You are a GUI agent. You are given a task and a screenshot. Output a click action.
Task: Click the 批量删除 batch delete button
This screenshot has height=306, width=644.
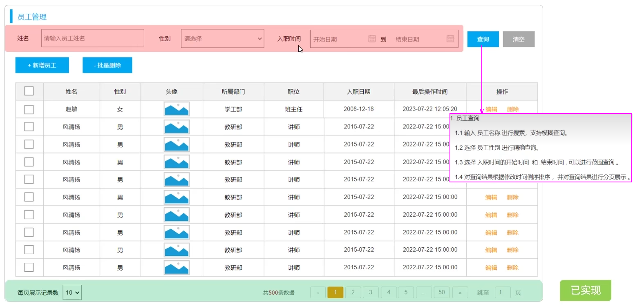click(107, 65)
